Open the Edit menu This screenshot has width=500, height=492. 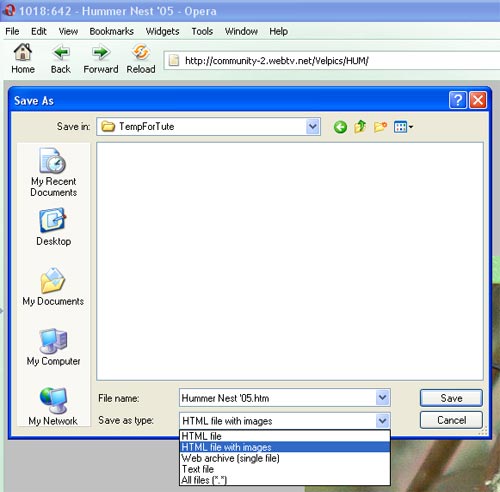(39, 31)
